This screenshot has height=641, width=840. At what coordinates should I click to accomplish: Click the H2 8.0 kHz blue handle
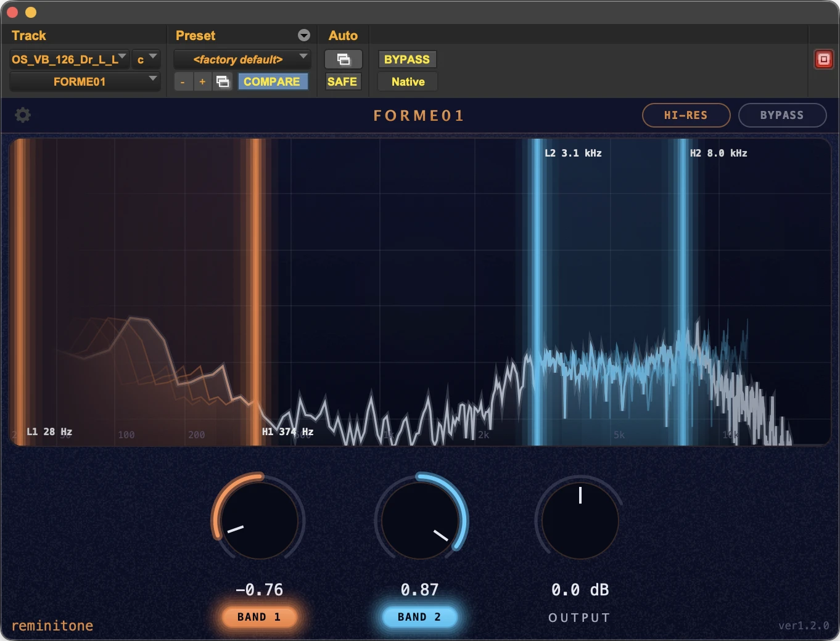[682, 291]
